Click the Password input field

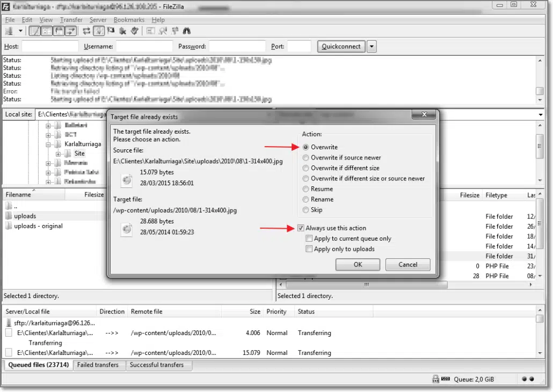point(237,47)
